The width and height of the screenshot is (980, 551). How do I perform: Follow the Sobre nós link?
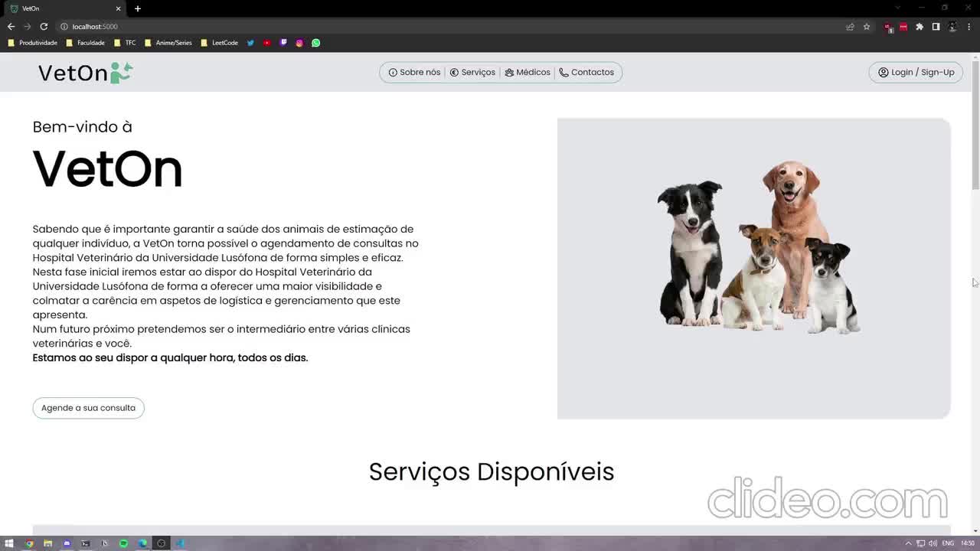point(413,72)
